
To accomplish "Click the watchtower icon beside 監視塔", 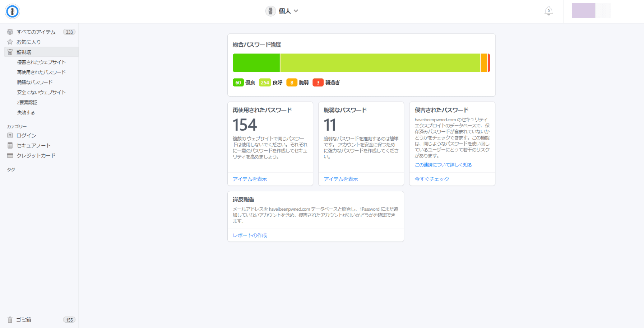I will [x=10, y=52].
